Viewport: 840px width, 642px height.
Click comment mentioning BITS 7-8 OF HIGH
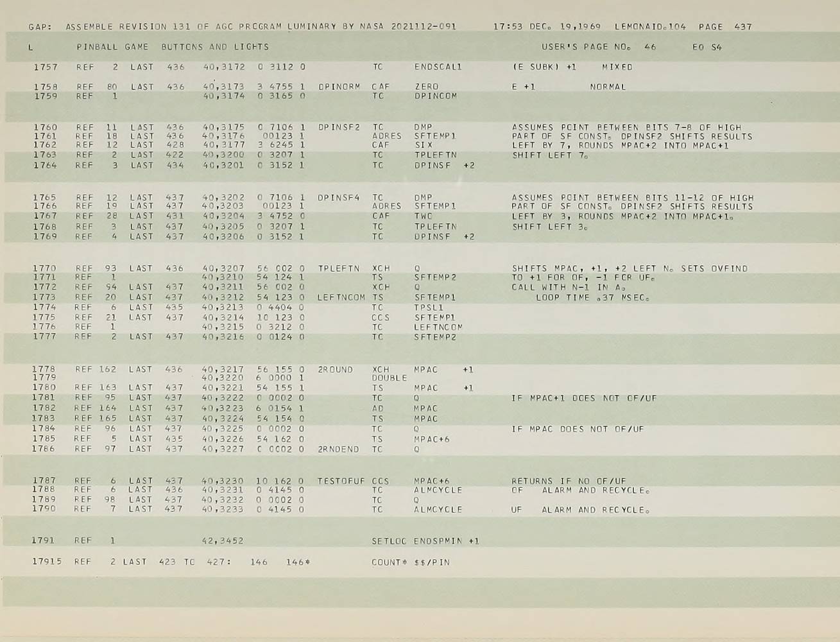626,128
